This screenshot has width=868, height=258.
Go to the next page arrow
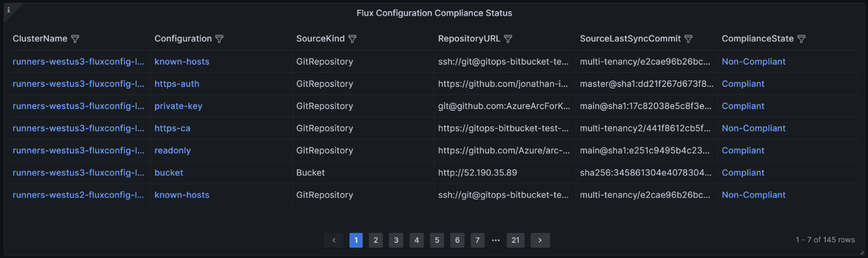(x=540, y=240)
